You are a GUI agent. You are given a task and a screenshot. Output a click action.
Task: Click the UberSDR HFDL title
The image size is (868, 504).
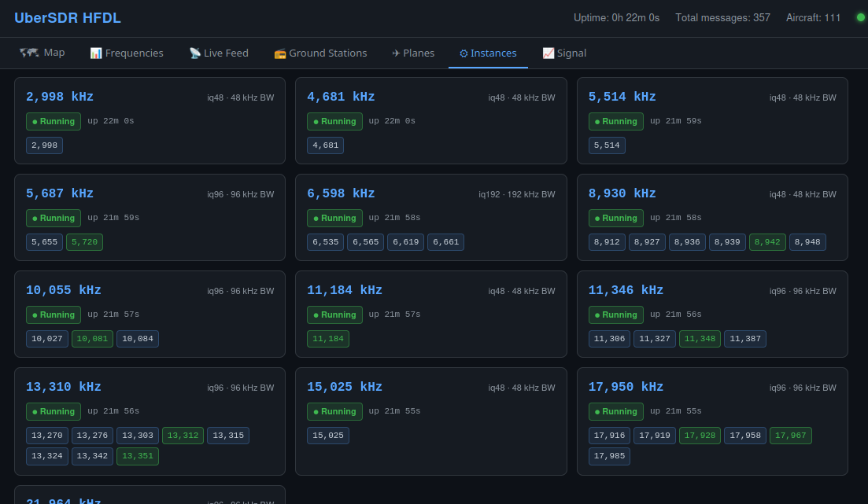click(x=68, y=18)
